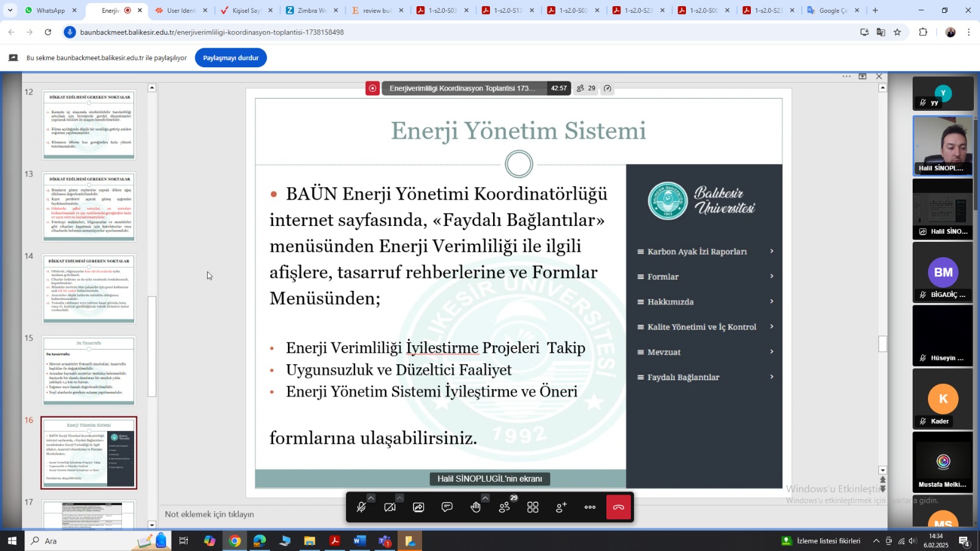Open layout options icon above slide
Screen dimensions: 980x551
point(862,77)
